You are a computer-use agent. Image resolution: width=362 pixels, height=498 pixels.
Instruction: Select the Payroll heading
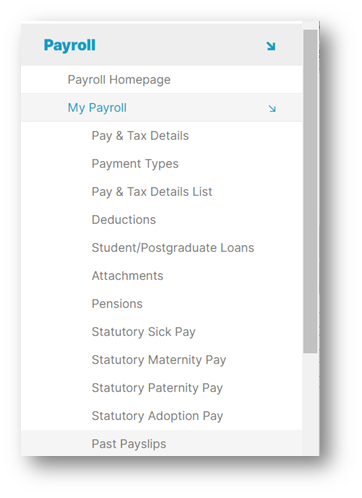(70, 45)
